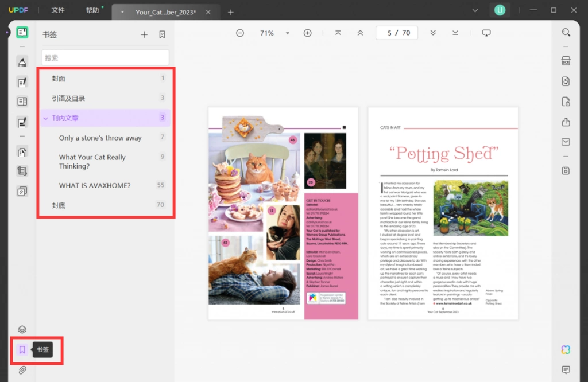This screenshot has width=588, height=382.
Task: Open the 71% zoom level dropdown
Action: [288, 33]
